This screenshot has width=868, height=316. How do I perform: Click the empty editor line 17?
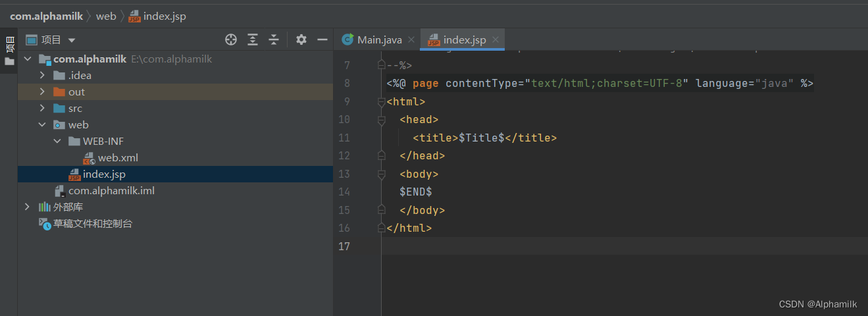click(x=592, y=246)
